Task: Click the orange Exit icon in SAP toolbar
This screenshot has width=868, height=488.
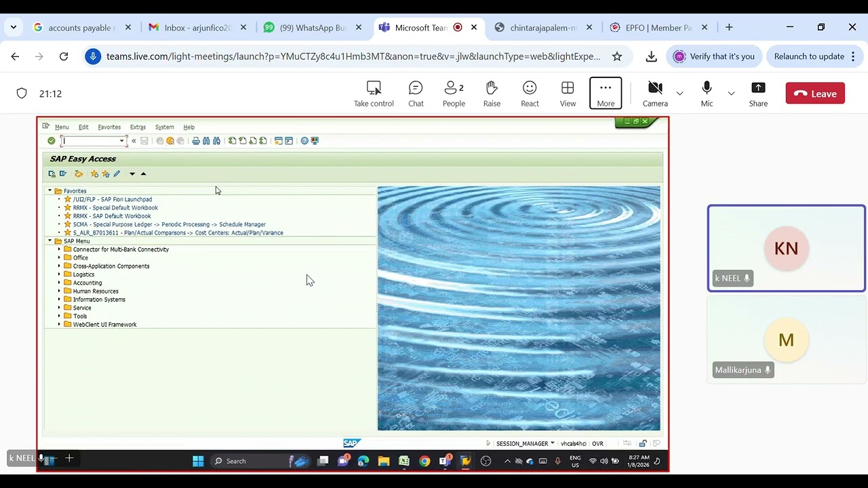Action: tap(170, 141)
